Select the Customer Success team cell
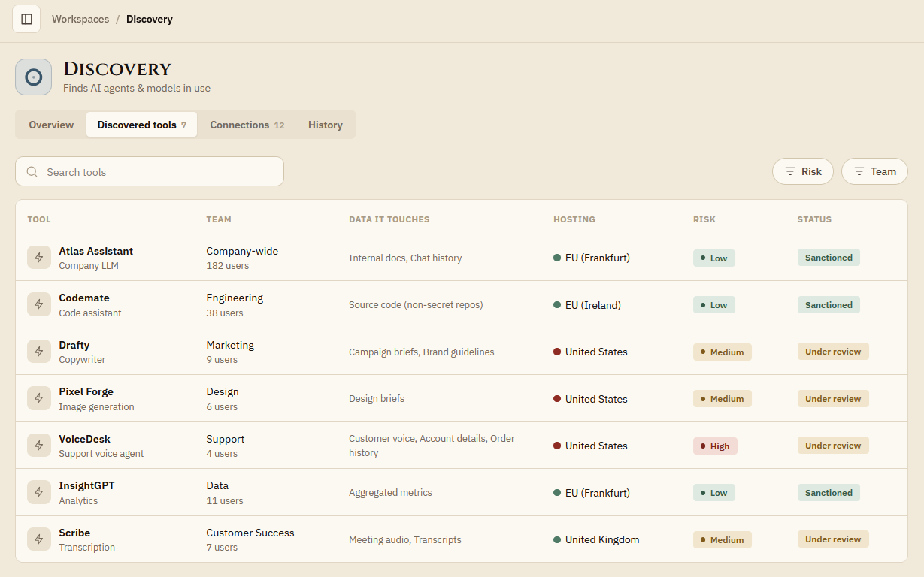Viewport: 924px width, 577px height. (250, 539)
